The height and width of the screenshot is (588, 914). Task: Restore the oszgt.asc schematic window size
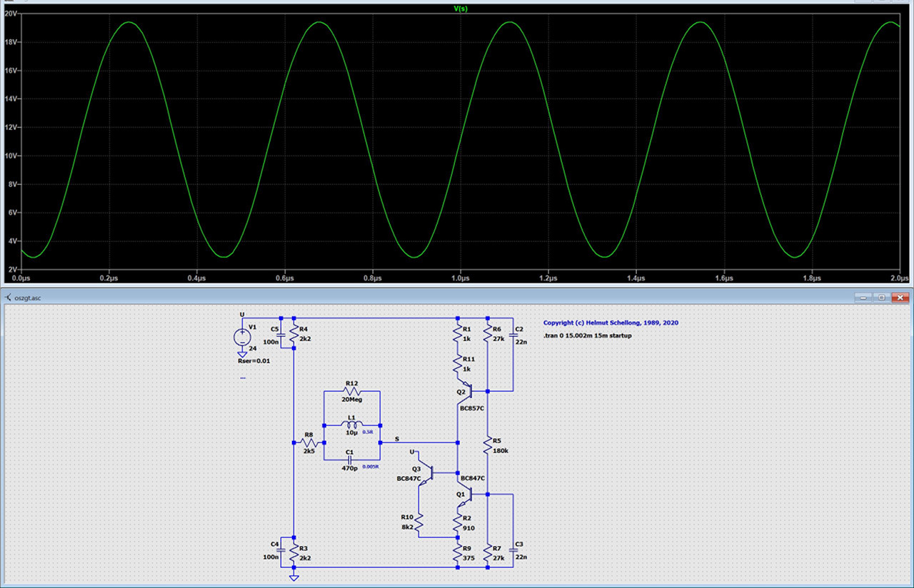[x=883, y=297]
